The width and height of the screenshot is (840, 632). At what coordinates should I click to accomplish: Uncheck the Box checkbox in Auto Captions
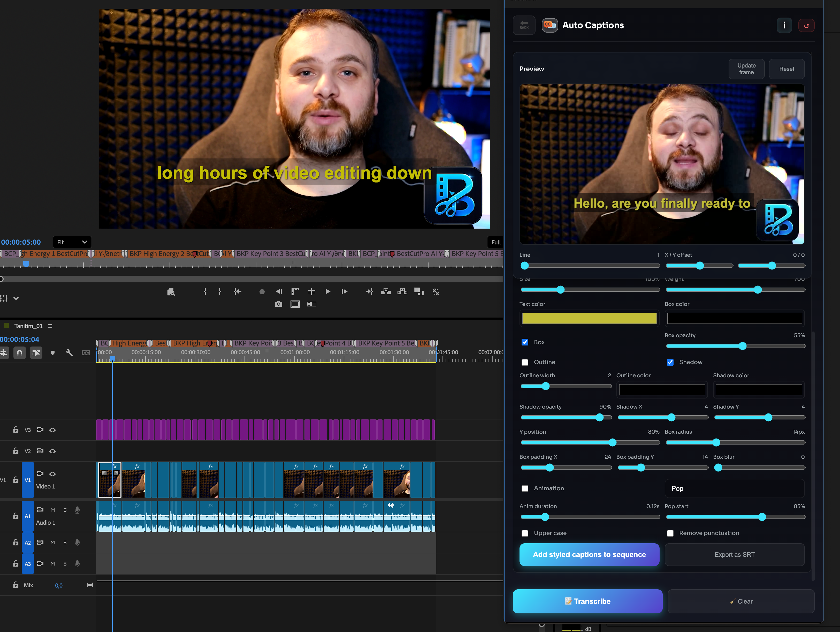(525, 342)
